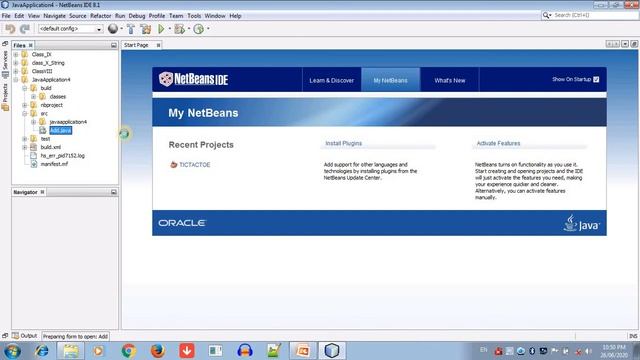Click the Build Project hammer icon
The image size is (640, 360).
131,29
